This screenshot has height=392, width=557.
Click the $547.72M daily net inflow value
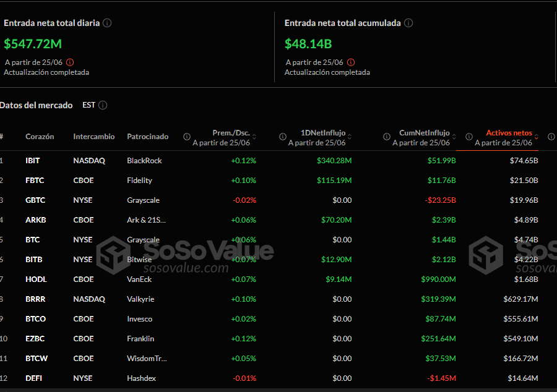pyautogui.click(x=33, y=44)
